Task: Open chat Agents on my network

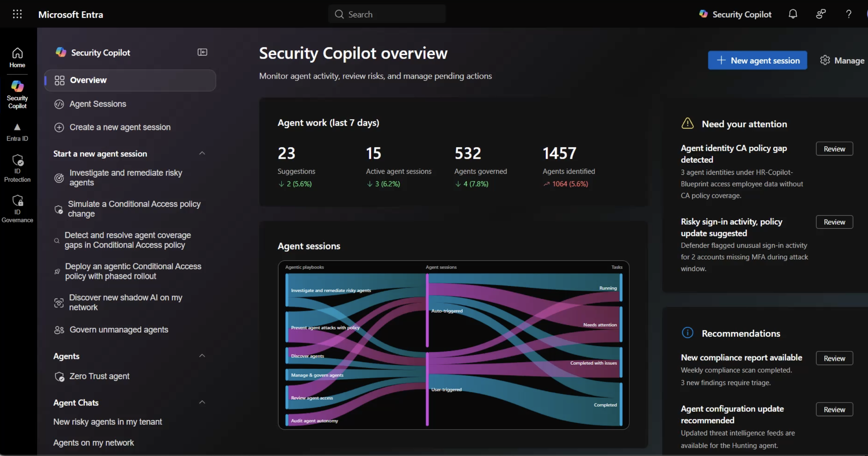Action: tap(93, 443)
